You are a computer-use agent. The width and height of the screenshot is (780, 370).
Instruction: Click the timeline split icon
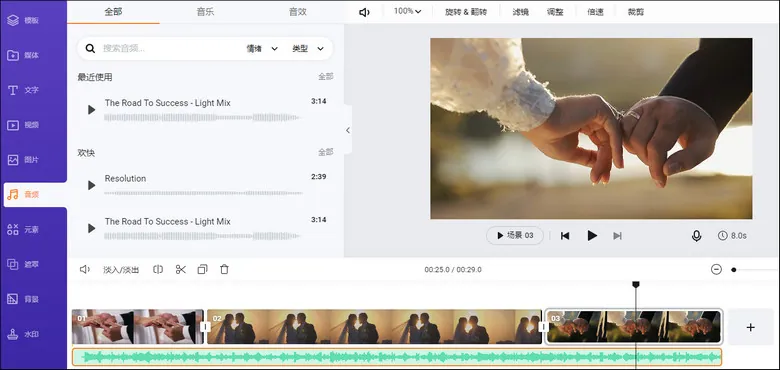click(x=158, y=270)
